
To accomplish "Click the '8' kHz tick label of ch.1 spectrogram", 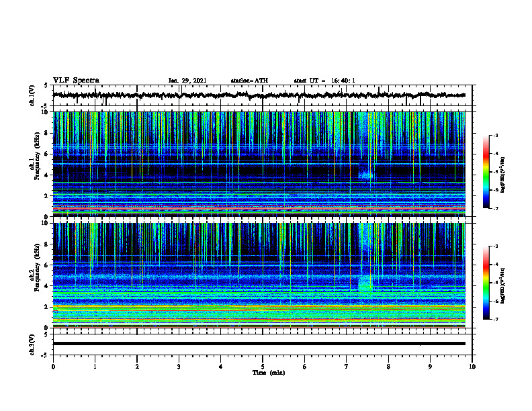I will tap(47, 133).
